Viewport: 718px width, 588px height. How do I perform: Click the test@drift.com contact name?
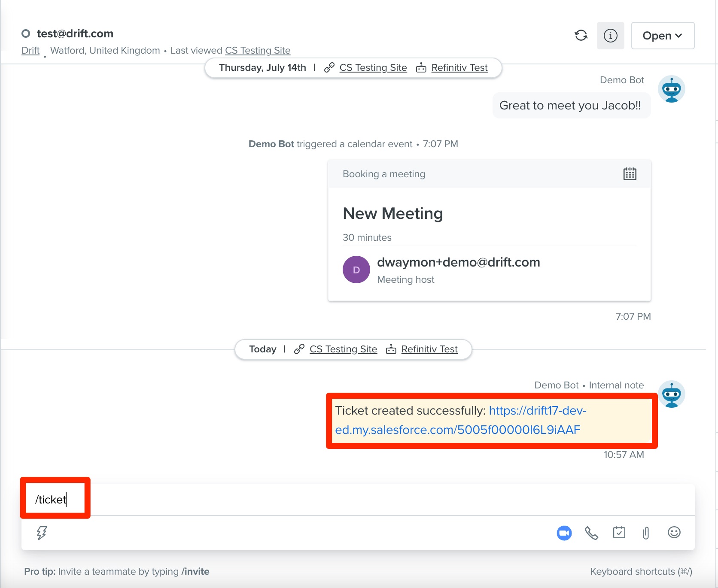pyautogui.click(x=75, y=33)
